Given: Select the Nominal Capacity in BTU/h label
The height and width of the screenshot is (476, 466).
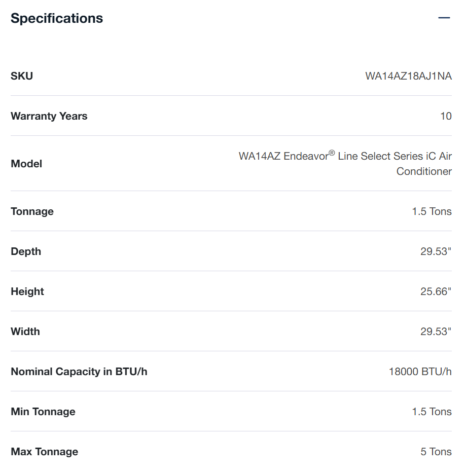Looking at the screenshot, I should [x=79, y=372].
